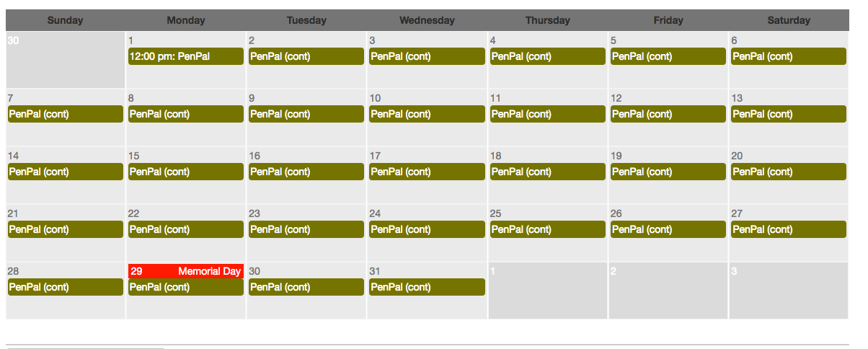Click the Saturday column header

coord(789,20)
